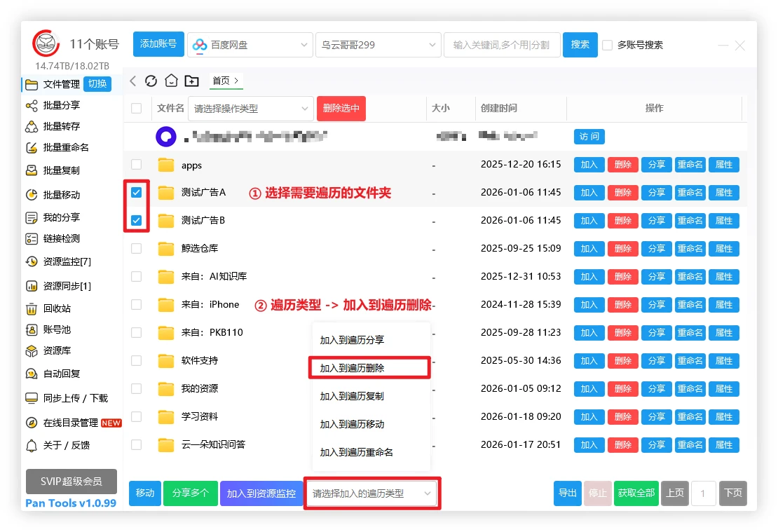Click the home icon in navigation bar
The image size is (778, 532).
(171, 81)
